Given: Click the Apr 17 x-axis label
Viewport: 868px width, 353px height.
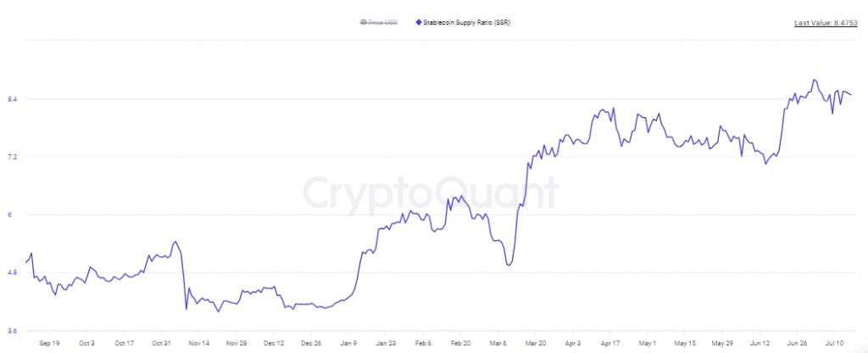Looking at the screenshot, I should (610, 345).
